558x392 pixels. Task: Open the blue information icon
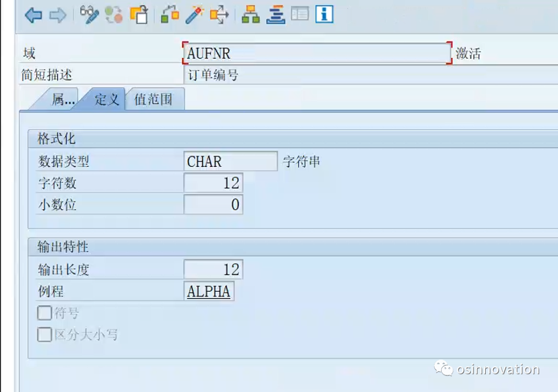coord(324,14)
